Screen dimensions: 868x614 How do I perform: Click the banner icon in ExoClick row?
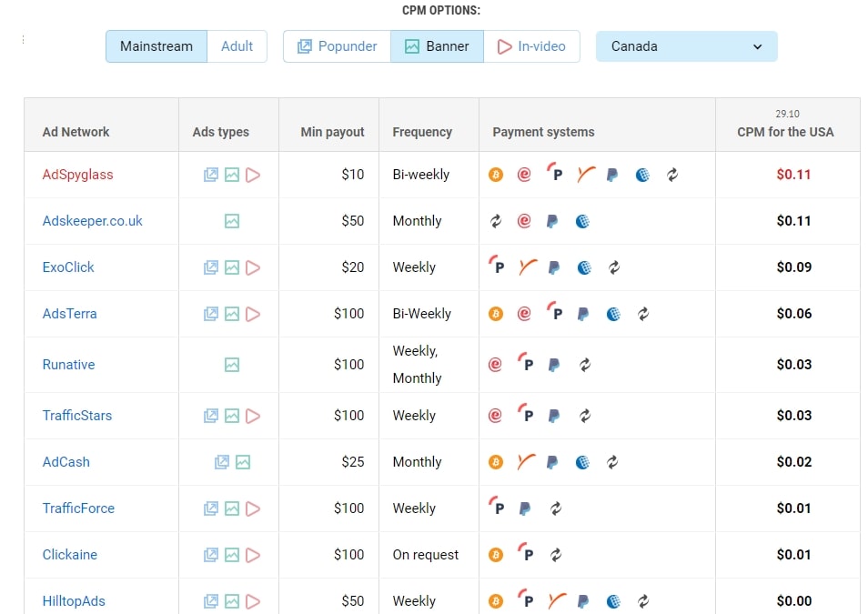tap(232, 268)
